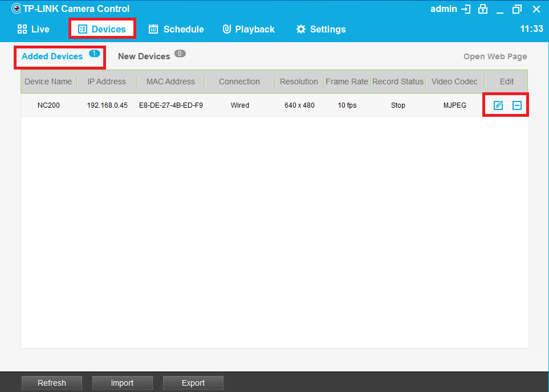Click the Export button
The width and height of the screenshot is (549, 392).
(193, 383)
